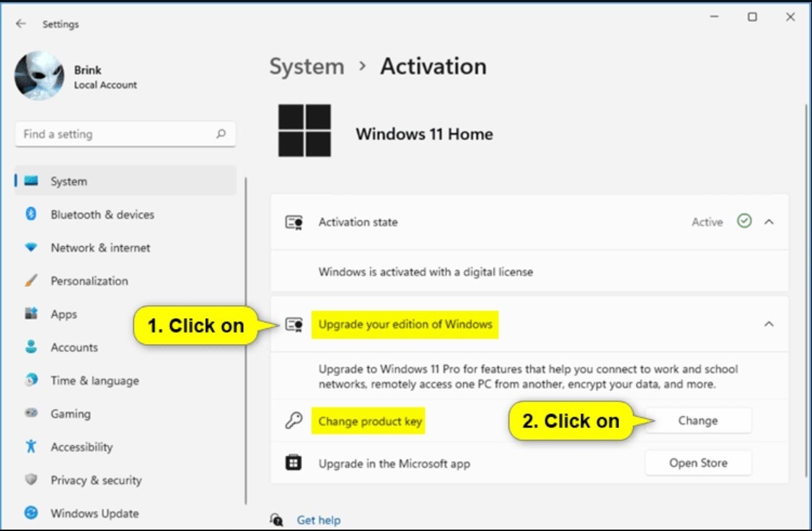Click the Windows Update sync icon
The image size is (812, 531).
31,513
